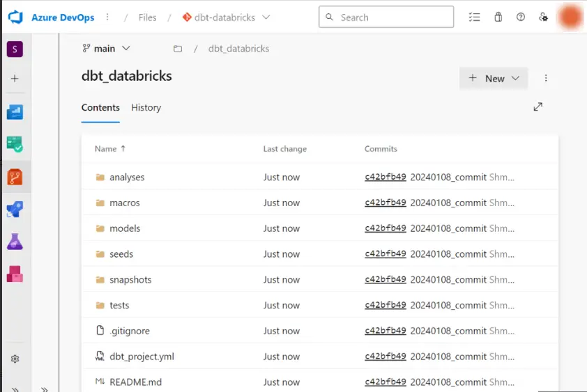Screen dimensions: 587x392
Task: Open Test Plans flask icon in sidebar
Action: 15,242
